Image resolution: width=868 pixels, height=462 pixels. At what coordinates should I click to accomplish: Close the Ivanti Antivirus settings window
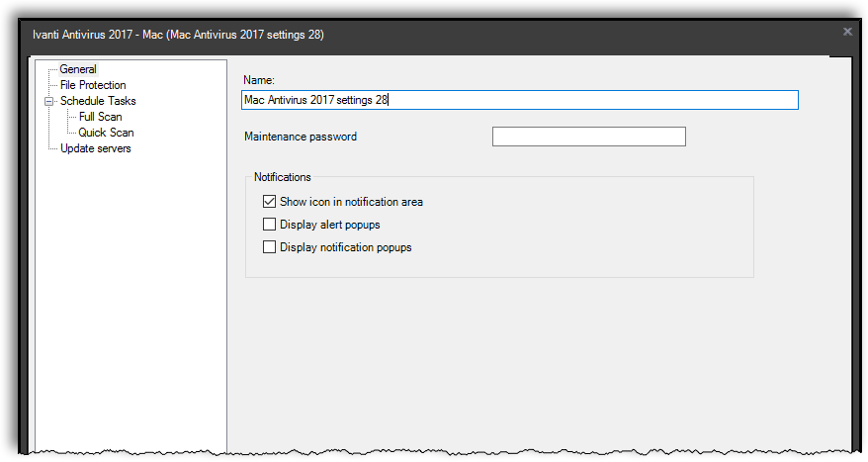click(x=847, y=32)
